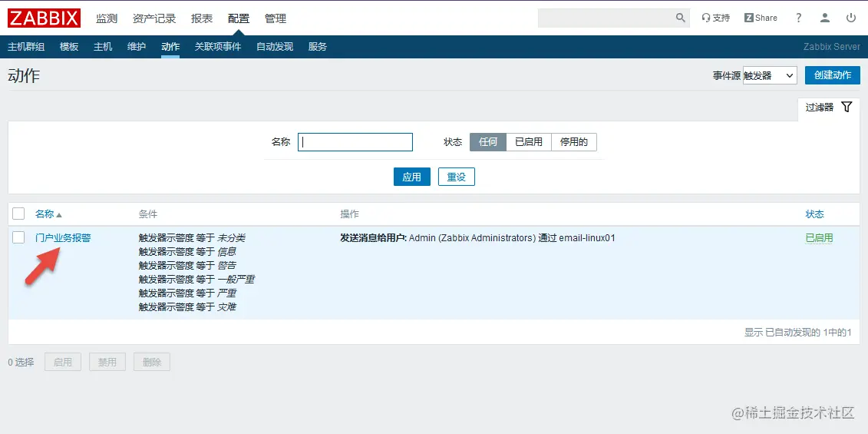The image size is (868, 434).
Task: Click the 未分类 condition text
Action: (x=232, y=238)
